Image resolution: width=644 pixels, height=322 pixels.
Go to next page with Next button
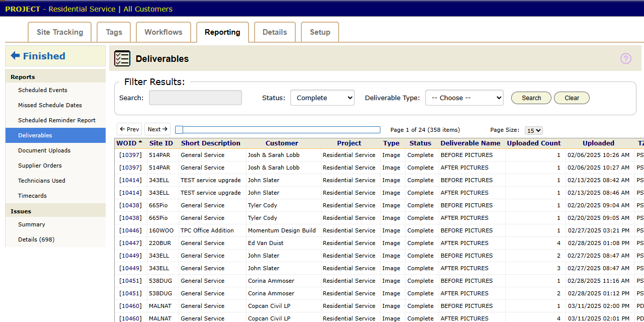[x=157, y=129]
